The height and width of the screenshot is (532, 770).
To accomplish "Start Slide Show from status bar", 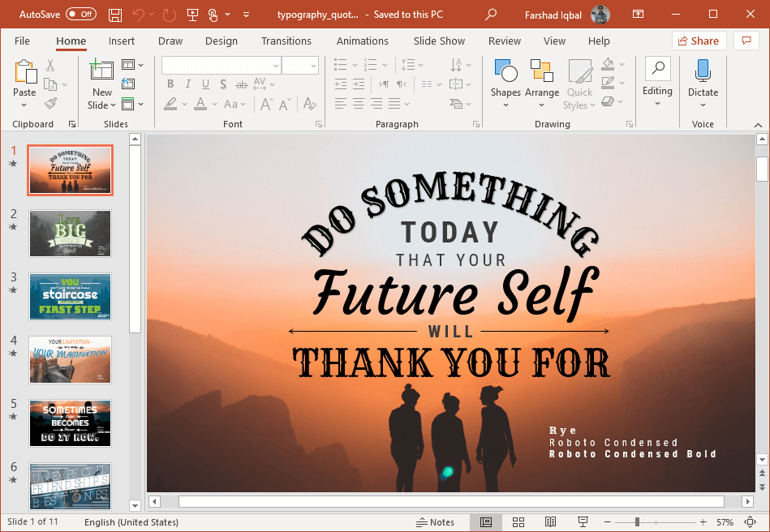I will coord(583,522).
